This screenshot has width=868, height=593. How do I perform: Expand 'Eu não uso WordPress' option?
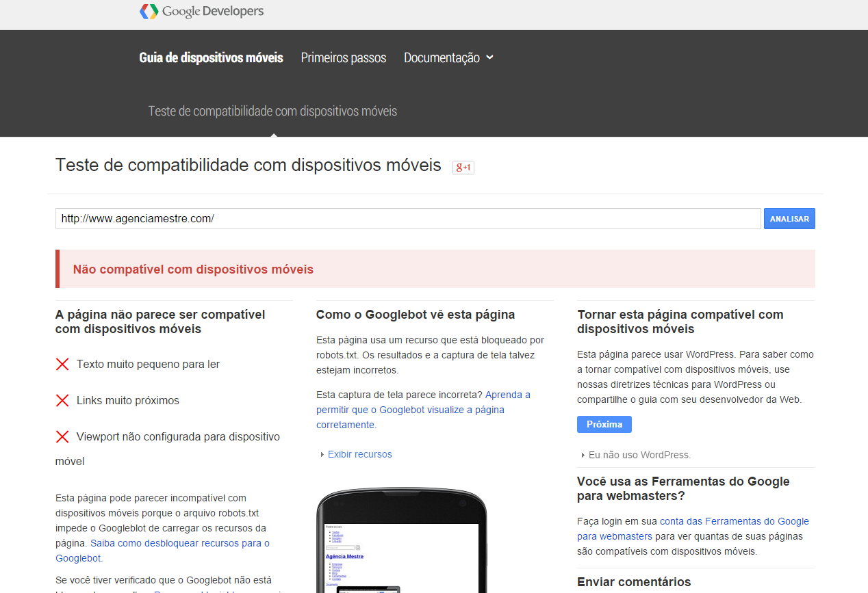coord(639,455)
